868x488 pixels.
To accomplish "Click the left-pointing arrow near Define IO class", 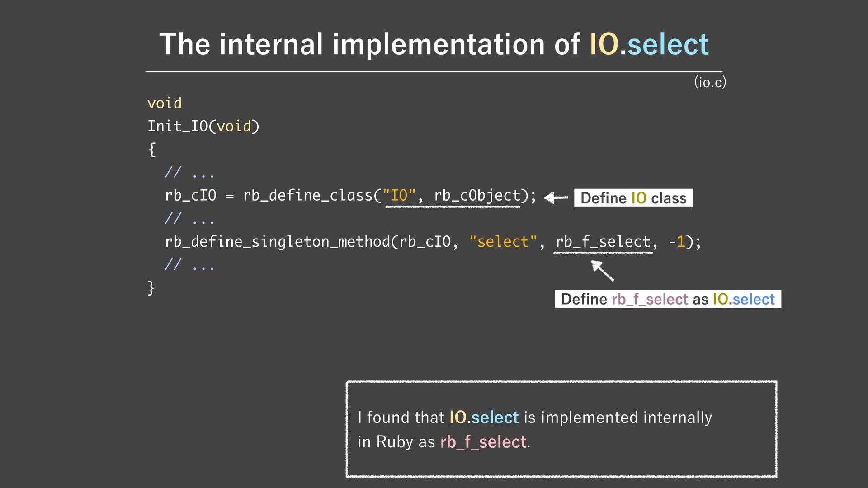I will click(556, 197).
